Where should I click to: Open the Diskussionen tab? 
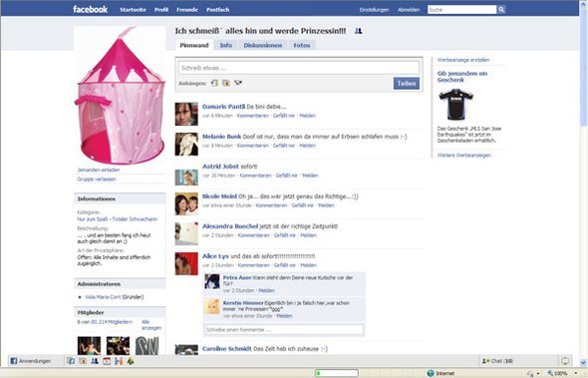(x=263, y=46)
